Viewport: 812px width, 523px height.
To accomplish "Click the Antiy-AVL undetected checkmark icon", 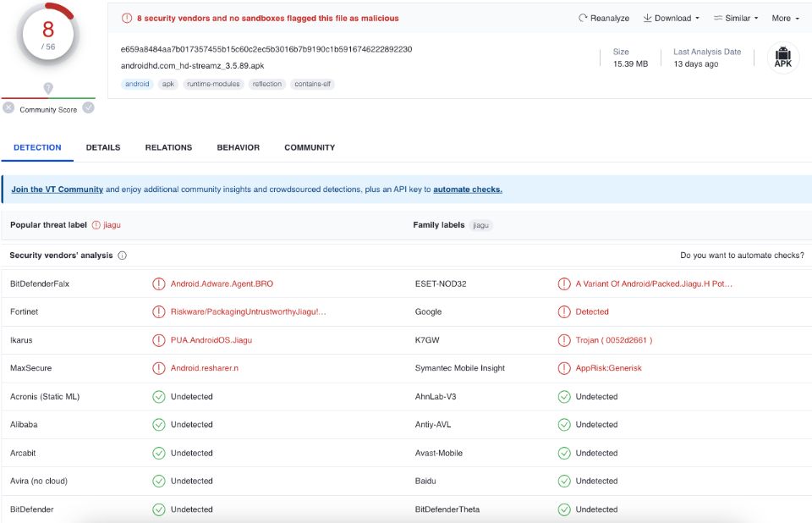I will 564,425.
